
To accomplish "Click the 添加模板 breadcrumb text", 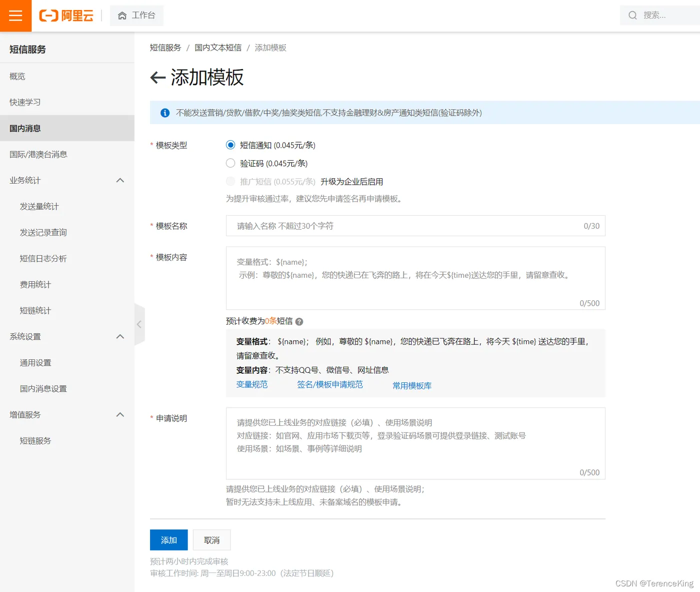I will 270,48.
